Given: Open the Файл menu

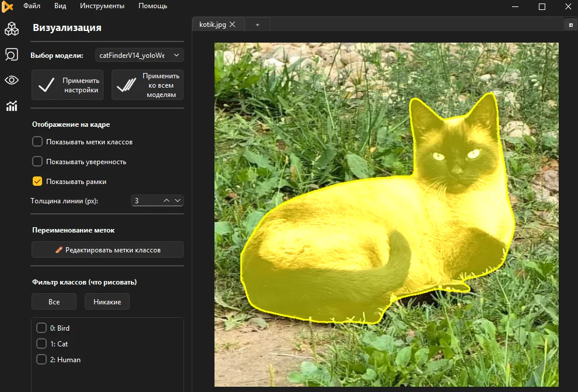Looking at the screenshot, I should point(32,6).
